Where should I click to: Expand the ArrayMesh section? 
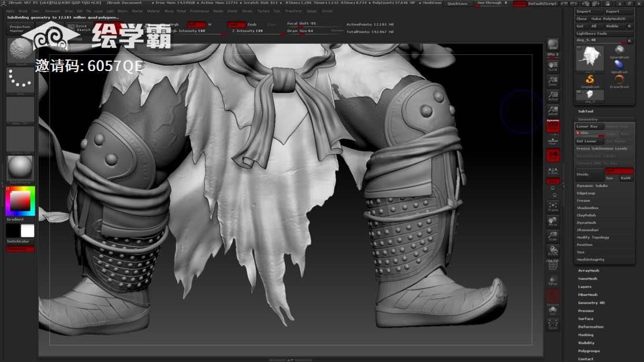point(589,270)
